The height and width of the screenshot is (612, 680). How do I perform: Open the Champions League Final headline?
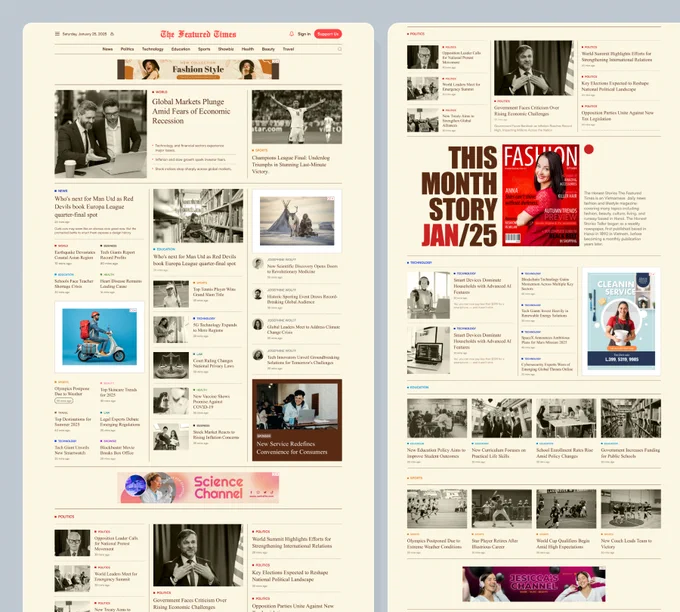pyautogui.click(x=291, y=164)
